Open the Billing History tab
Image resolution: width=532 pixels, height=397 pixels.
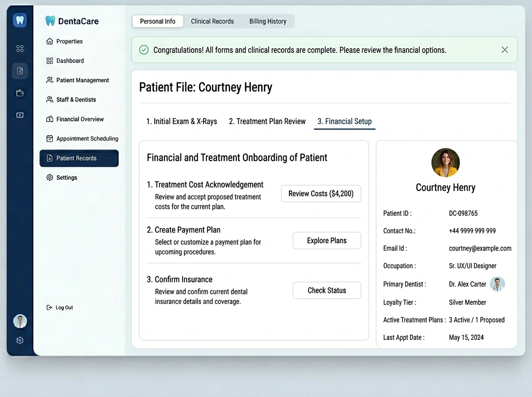(268, 21)
